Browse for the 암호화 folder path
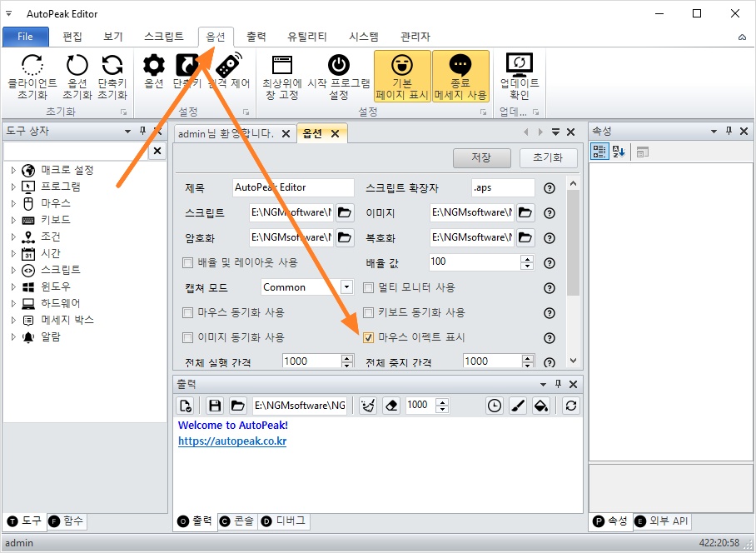The image size is (756, 553). point(345,237)
